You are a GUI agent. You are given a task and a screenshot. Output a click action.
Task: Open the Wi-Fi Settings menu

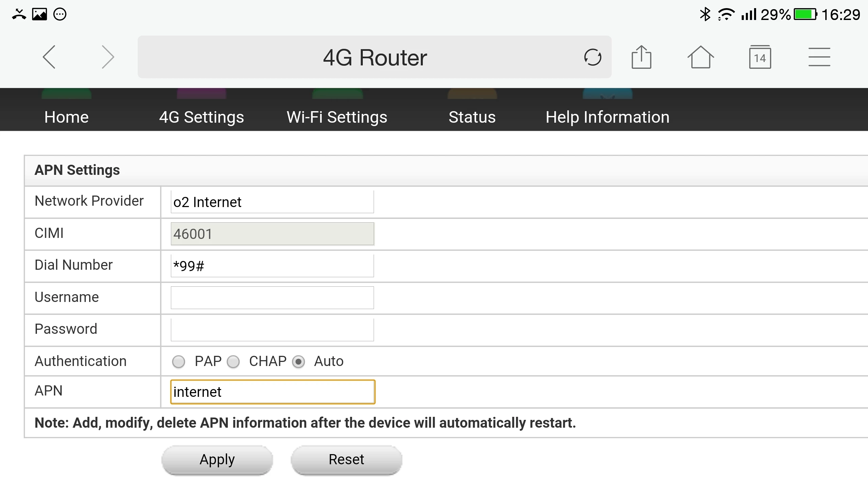point(337,117)
